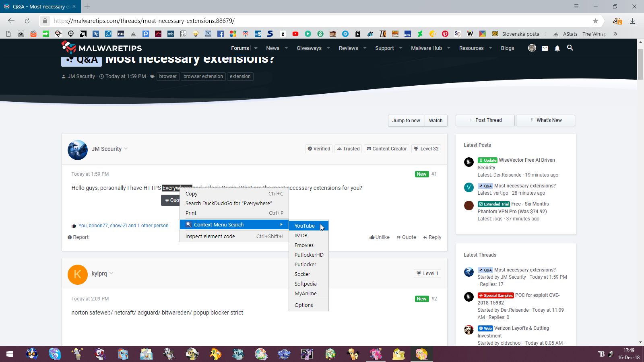
Task: Reply to the first post
Action: [x=432, y=237]
